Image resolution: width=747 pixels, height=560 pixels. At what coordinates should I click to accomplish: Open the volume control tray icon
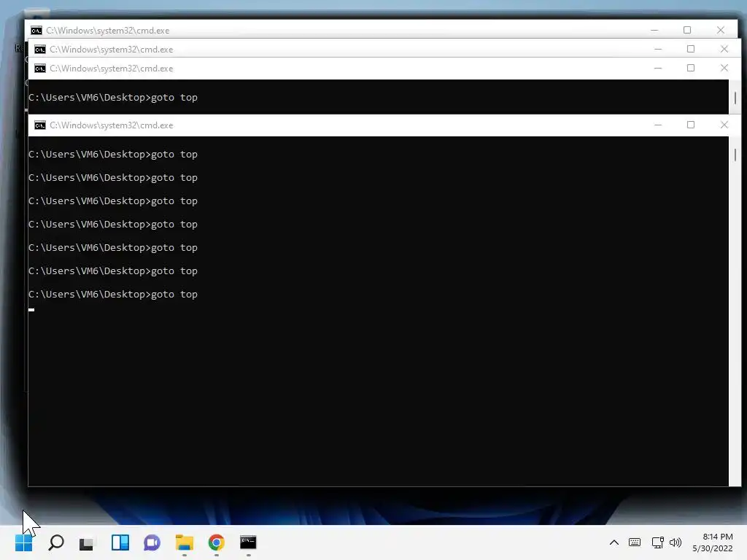[676, 542]
